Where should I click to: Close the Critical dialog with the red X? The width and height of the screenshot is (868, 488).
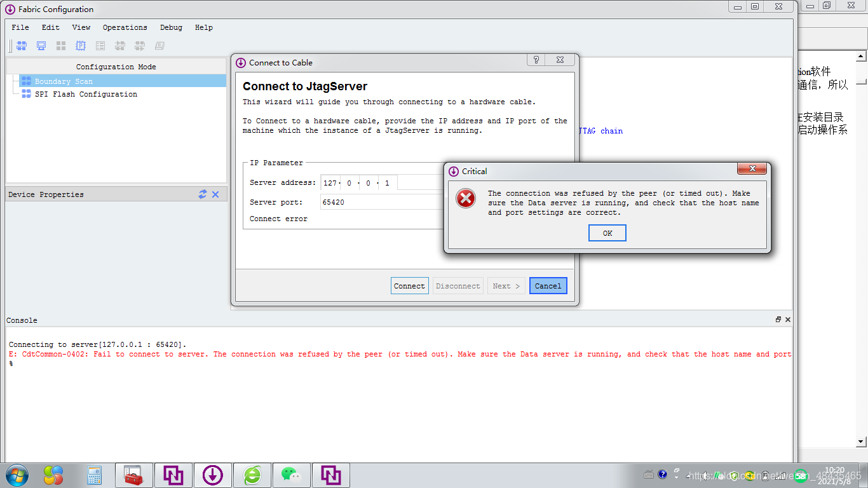click(x=752, y=168)
